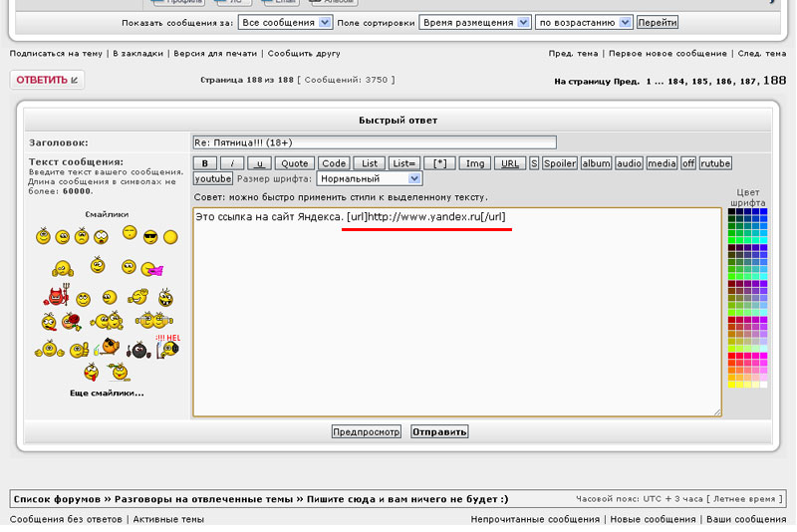Insert the smiley with pink kissing lips
Screen dimensions: 797x532
click(151, 267)
